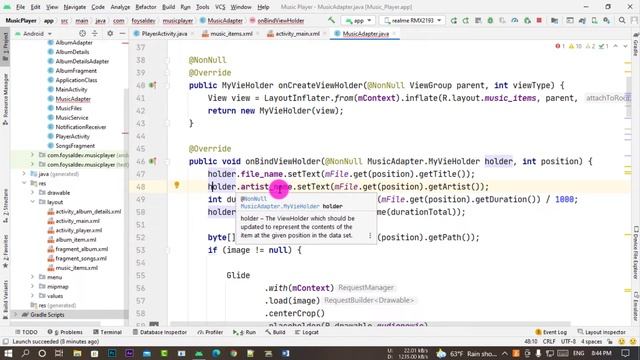
Task: Click the override gutter icon on line 46
Action: pos(153,161)
